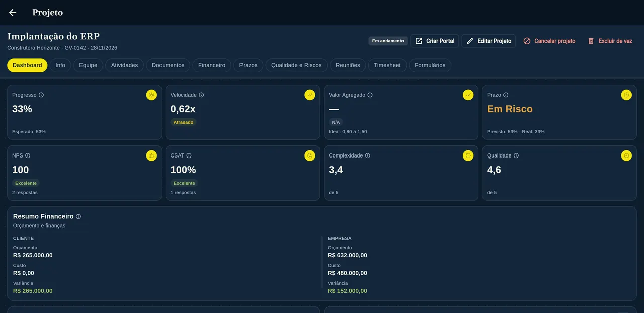Click the Qualidade info icon
This screenshot has height=313, width=644.
[516, 155]
